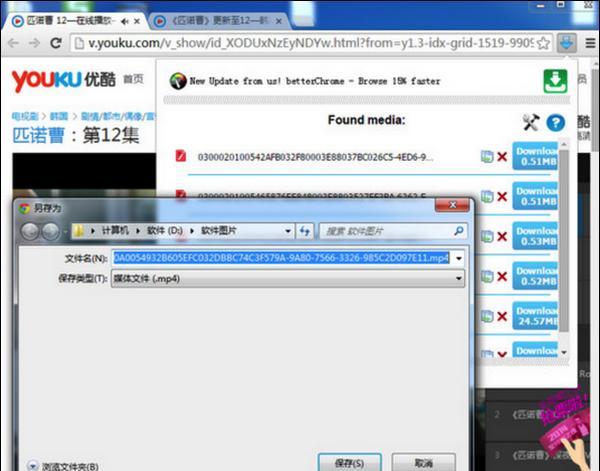The height and width of the screenshot is (471, 600).
Task: Open the 首页 link on Youku
Action: click(133, 79)
